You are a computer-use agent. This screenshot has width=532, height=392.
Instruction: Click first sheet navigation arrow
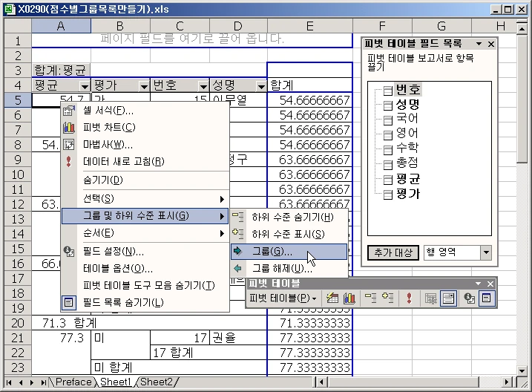[9, 382]
